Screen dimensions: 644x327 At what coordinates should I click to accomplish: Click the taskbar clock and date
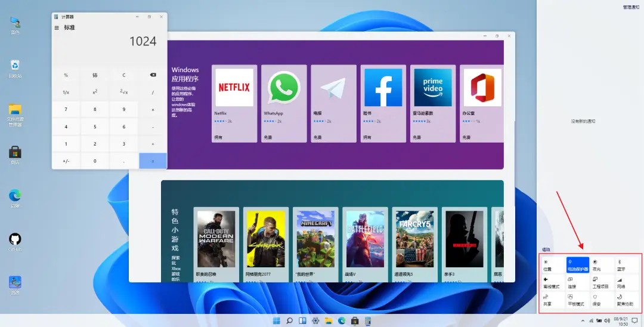pyautogui.click(x=620, y=321)
